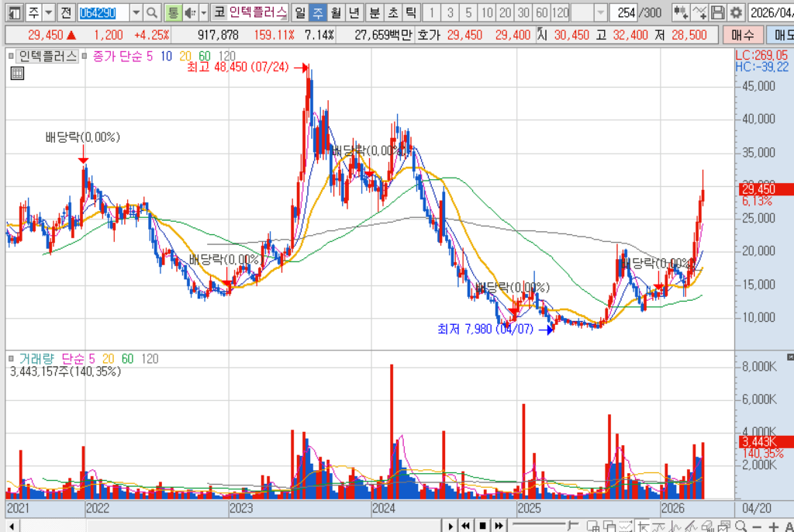Click the 거래량 volume legend label
The width and height of the screenshot is (794, 532).
point(36,359)
